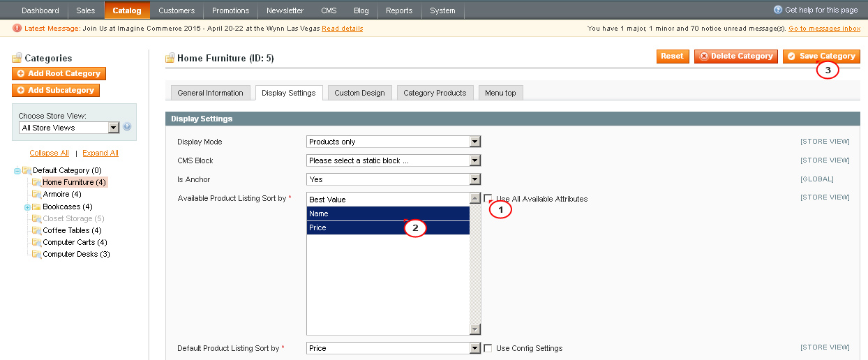Select Closet Storage (5) category
The image size is (868, 360).
coord(73,218)
